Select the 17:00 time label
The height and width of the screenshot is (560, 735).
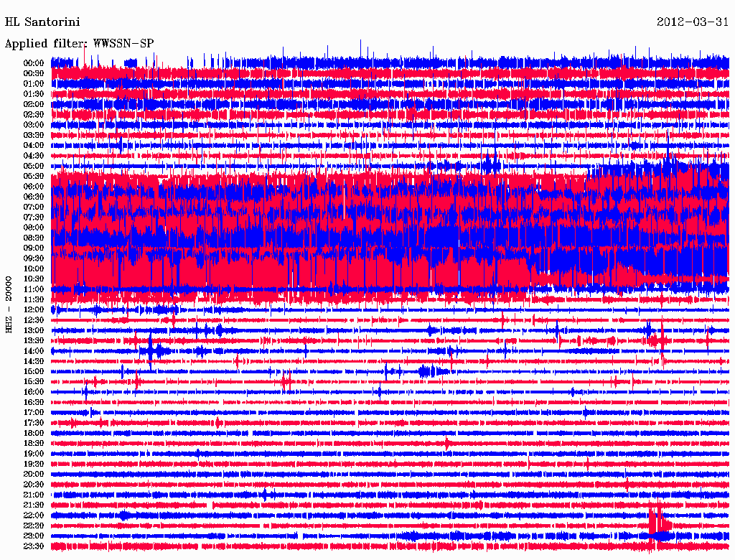pyautogui.click(x=34, y=413)
